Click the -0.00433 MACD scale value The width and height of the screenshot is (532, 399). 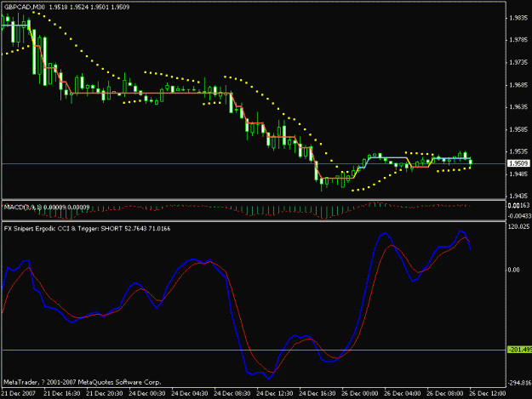coord(519,216)
